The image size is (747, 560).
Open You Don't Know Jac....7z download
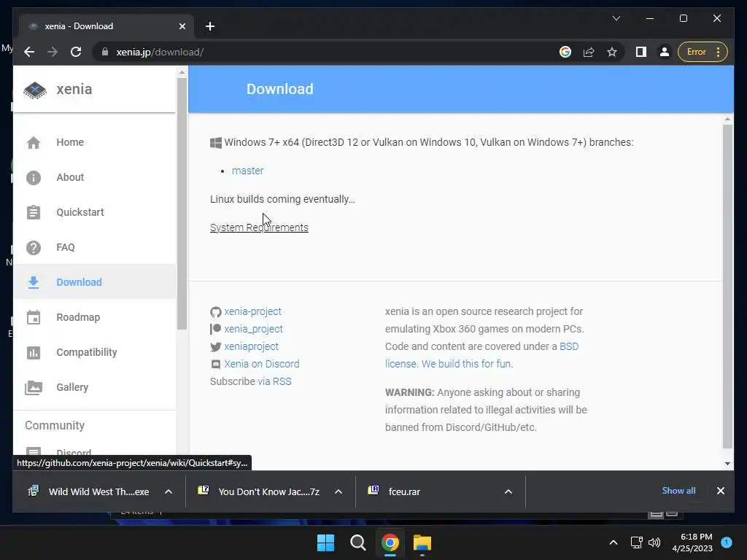click(x=269, y=491)
